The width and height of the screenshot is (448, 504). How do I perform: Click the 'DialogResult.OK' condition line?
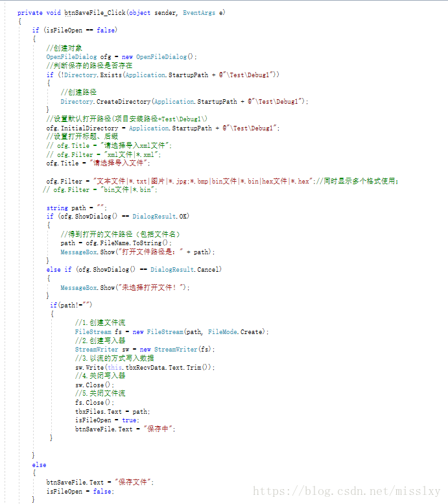click(x=117, y=216)
